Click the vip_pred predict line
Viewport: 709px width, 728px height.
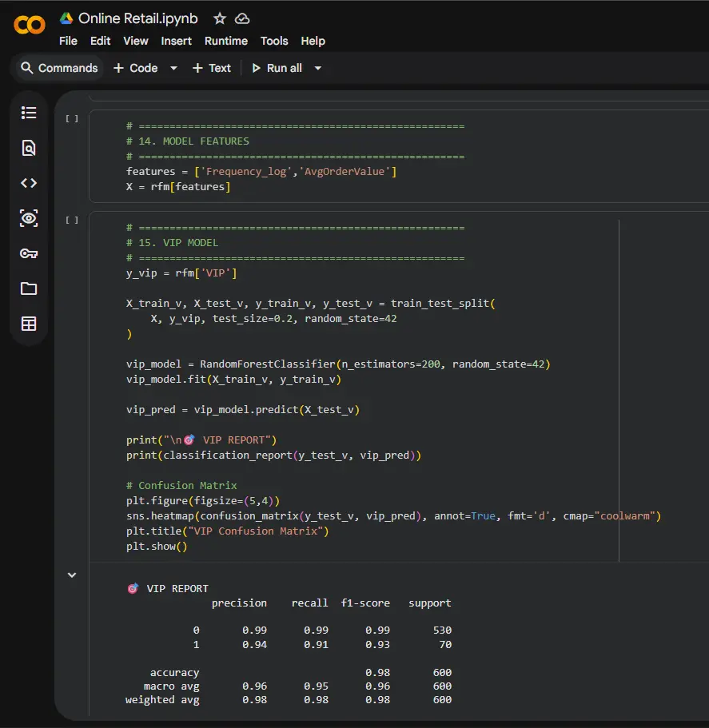point(243,409)
